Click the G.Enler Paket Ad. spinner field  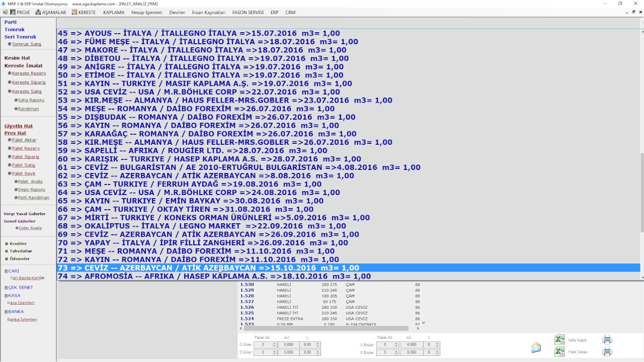coord(266,345)
